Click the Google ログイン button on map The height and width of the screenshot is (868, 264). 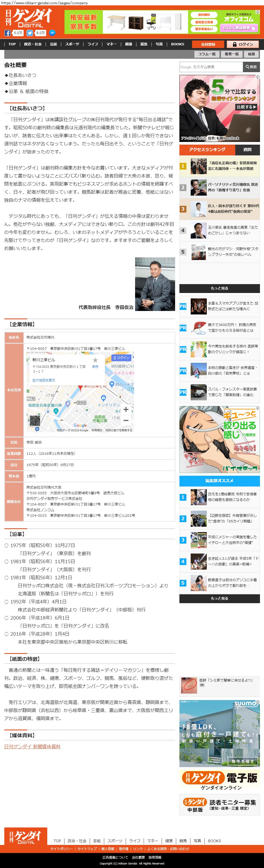[x=121, y=357]
